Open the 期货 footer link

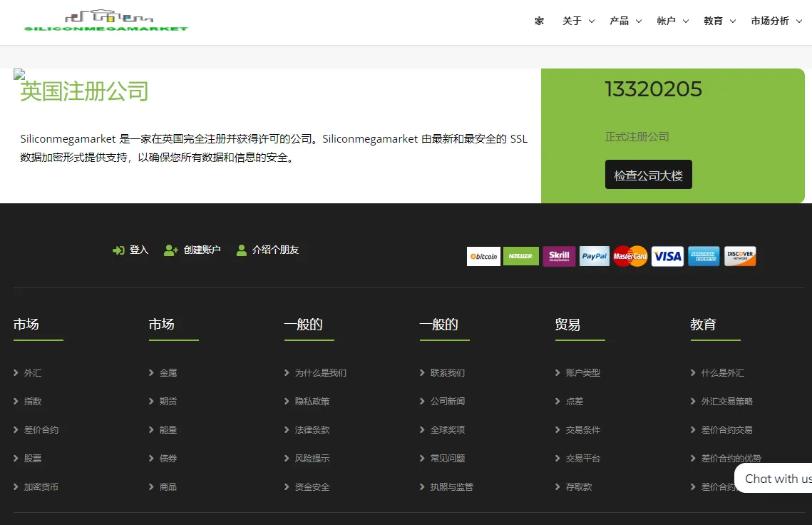pyautogui.click(x=168, y=401)
